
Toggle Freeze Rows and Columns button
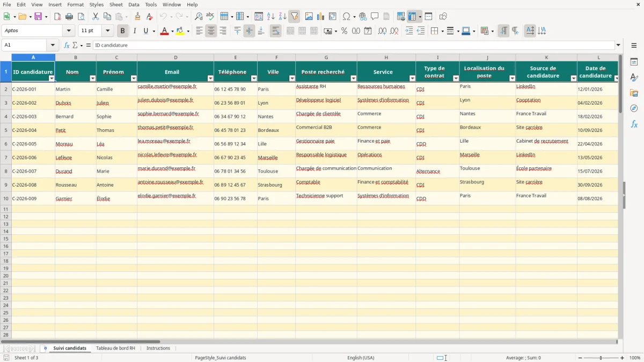coord(412,17)
